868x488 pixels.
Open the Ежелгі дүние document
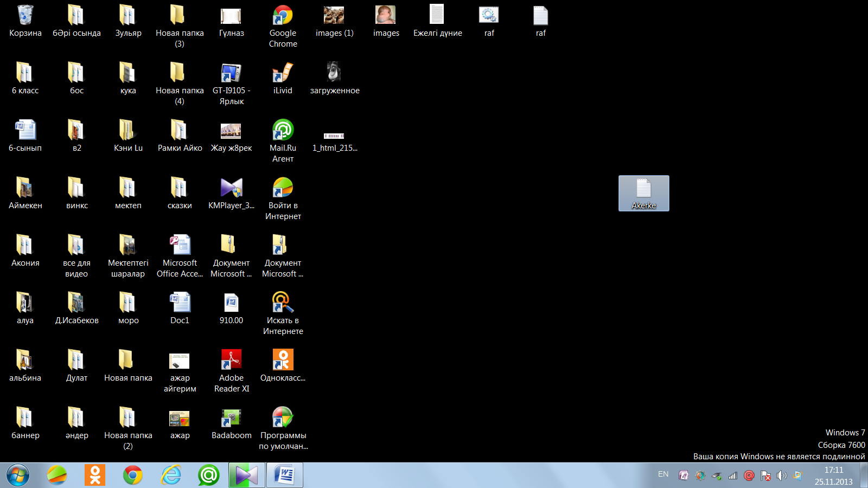(437, 22)
